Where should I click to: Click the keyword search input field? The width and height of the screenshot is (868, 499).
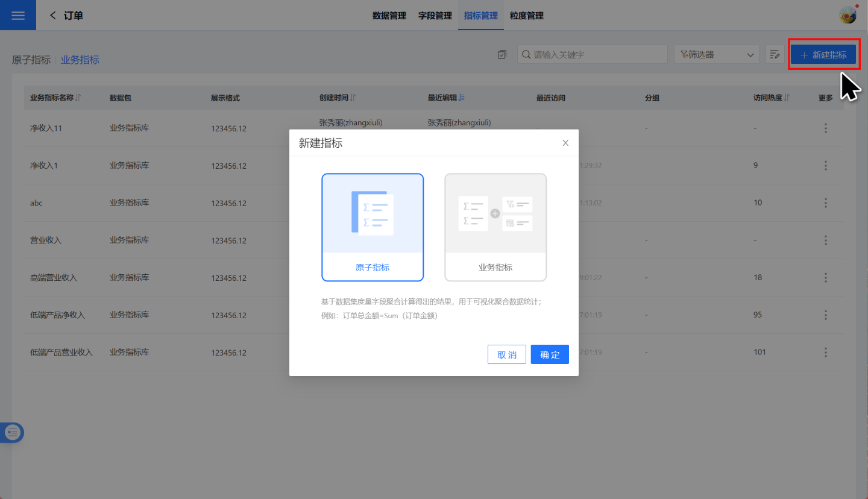(x=597, y=55)
